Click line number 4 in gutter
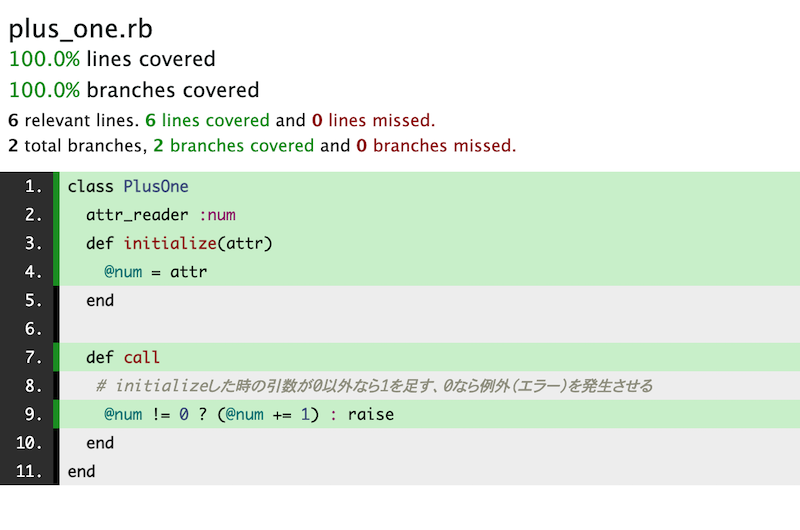The height and width of the screenshot is (530, 800). (x=34, y=272)
